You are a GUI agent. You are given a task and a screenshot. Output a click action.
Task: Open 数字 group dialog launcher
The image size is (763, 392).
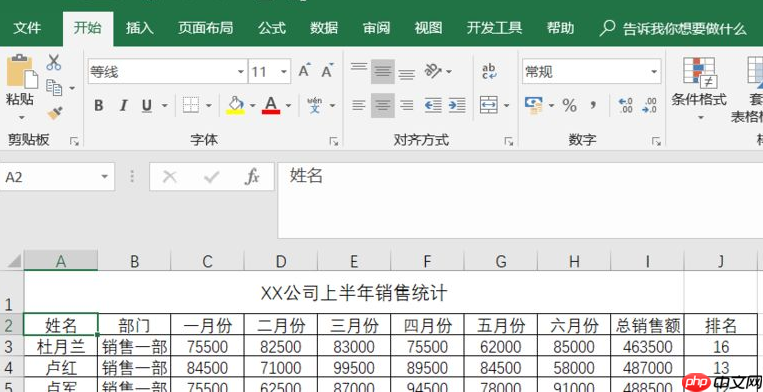coord(656,142)
